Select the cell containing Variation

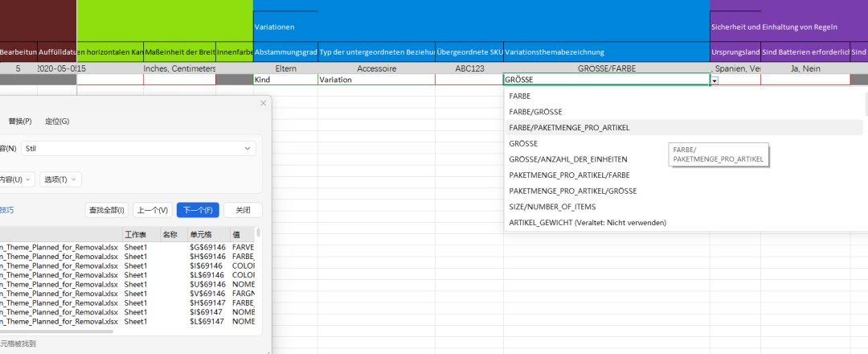376,80
